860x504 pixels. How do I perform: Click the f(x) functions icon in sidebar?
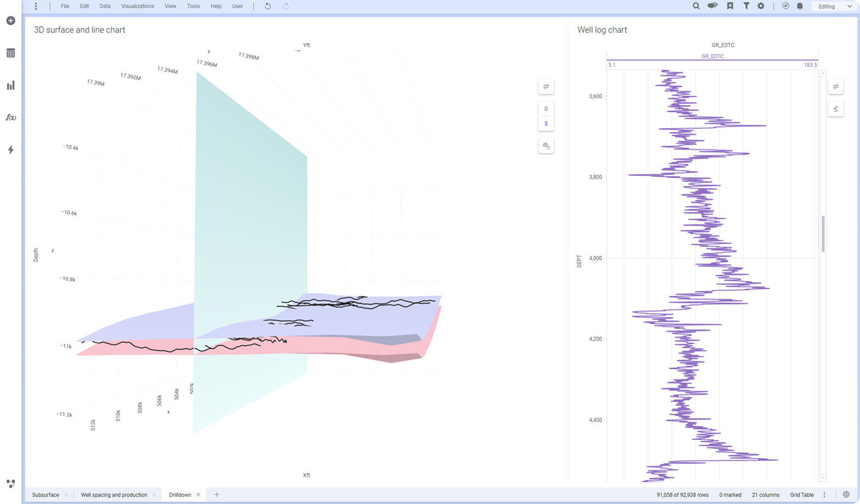tap(10, 118)
